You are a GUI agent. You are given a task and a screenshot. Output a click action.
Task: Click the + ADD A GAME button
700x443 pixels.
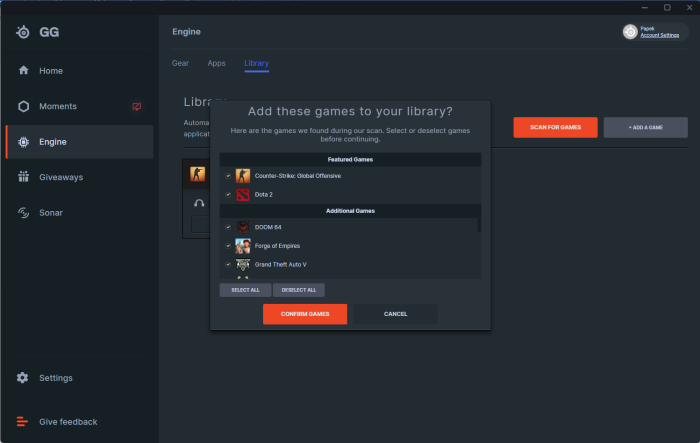coord(646,127)
